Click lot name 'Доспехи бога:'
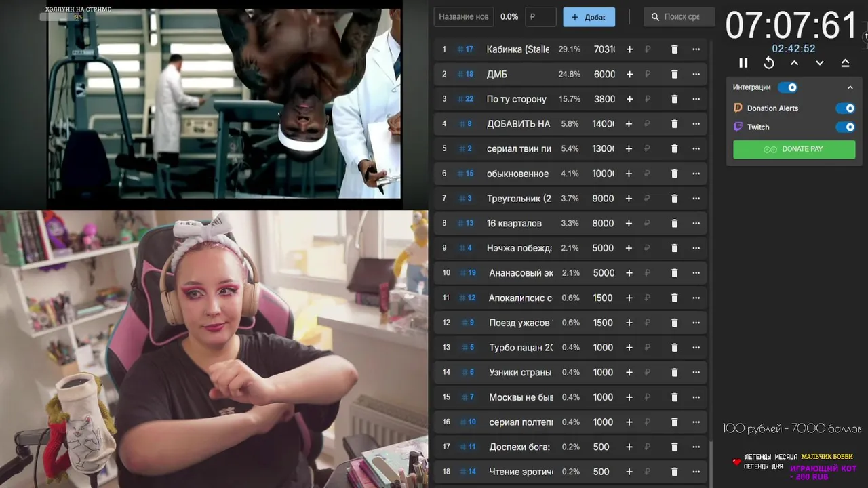This screenshot has width=868, height=488. tap(519, 447)
